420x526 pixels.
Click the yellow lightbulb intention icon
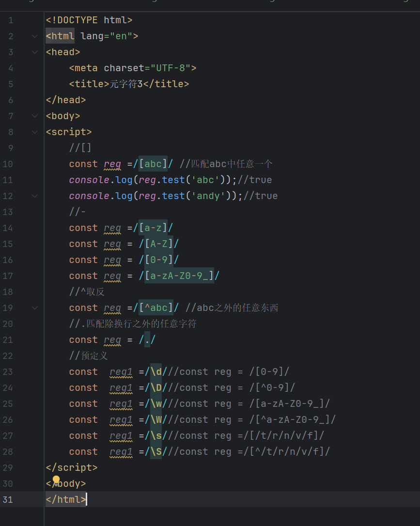[x=56, y=480]
